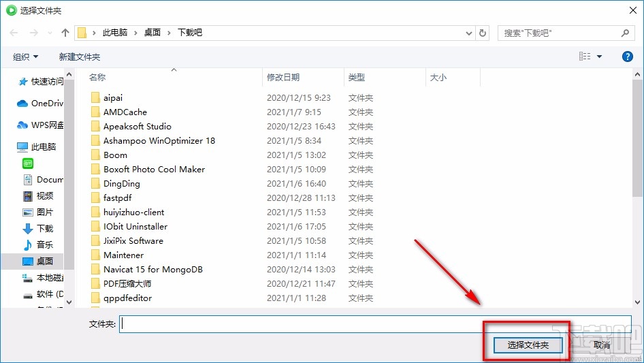Select OneDrive in navigation pane
644x363 pixels.
pos(40,104)
